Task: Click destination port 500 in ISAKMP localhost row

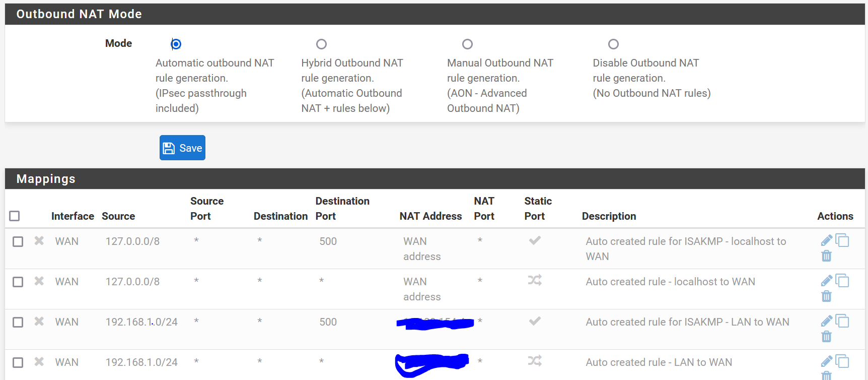Action: tap(328, 241)
